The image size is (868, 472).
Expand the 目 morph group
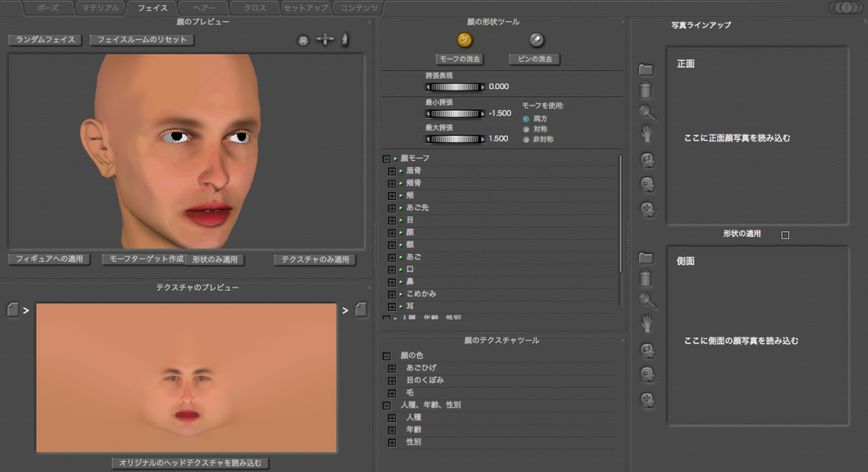392,221
